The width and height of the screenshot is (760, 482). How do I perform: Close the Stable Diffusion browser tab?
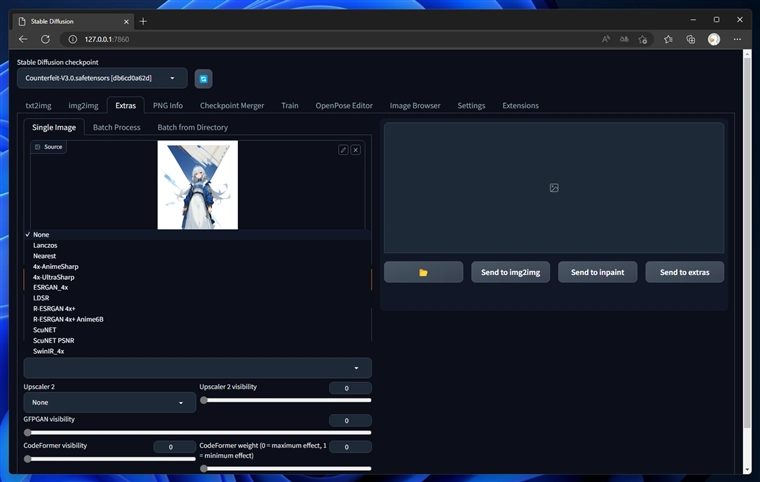tap(126, 21)
